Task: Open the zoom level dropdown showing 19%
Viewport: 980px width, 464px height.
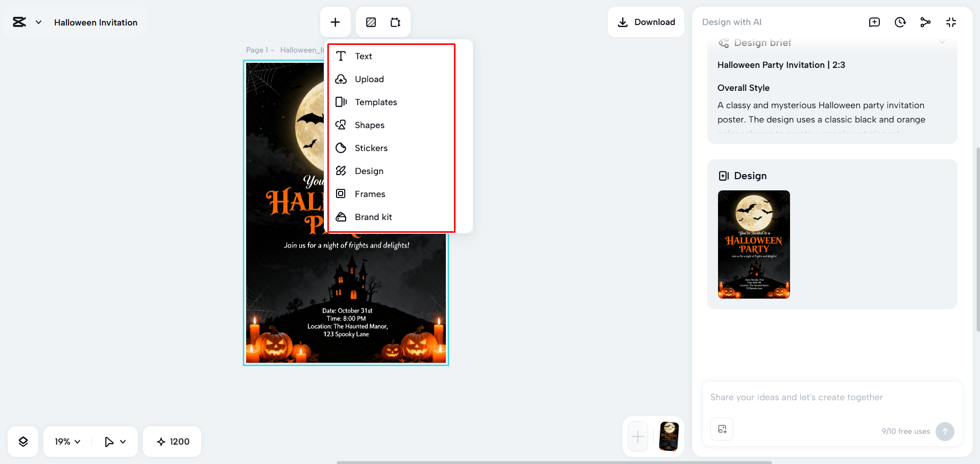Action: (66, 442)
